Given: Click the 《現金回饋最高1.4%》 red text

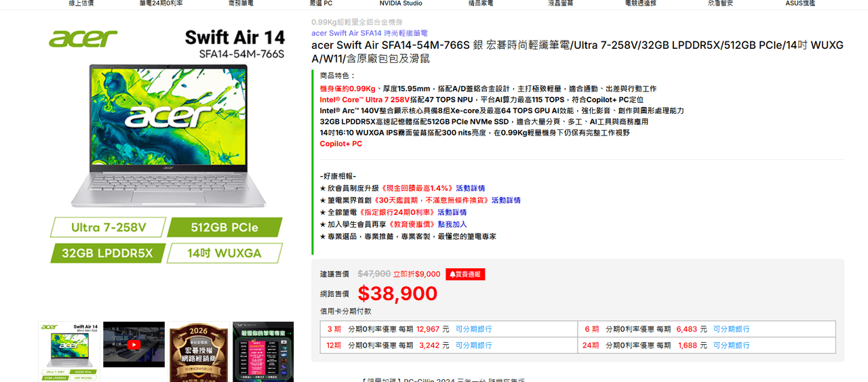Looking at the screenshot, I should [x=417, y=188].
